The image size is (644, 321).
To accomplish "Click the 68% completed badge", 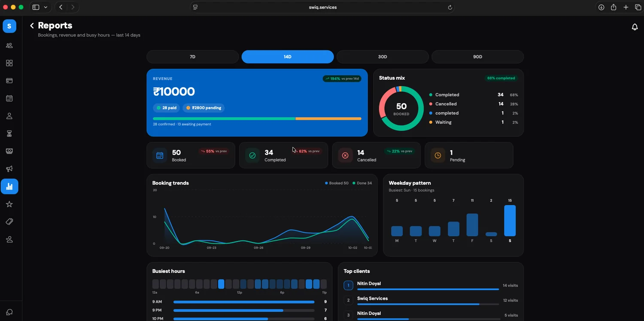I will point(501,78).
